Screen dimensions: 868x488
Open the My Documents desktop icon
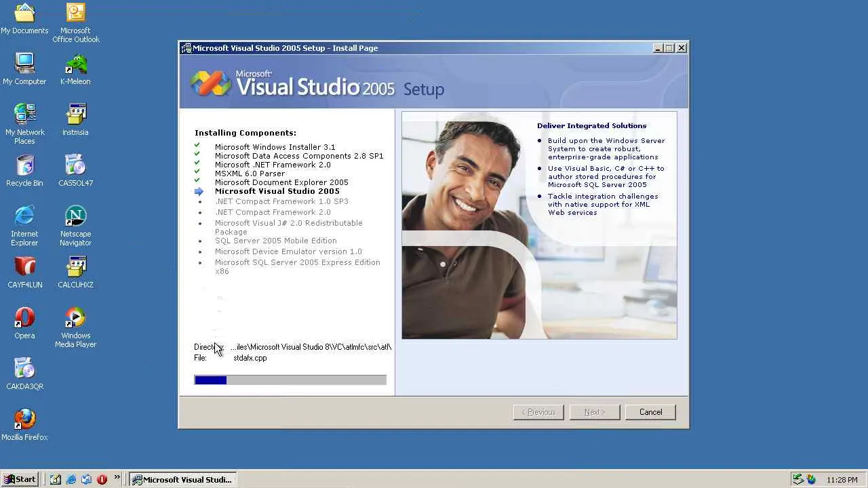coord(24,19)
